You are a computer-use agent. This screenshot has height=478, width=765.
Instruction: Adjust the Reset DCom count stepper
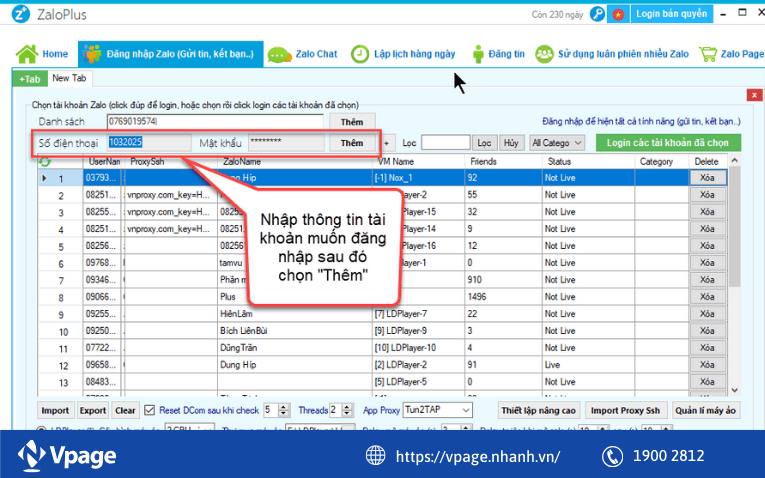(284, 410)
